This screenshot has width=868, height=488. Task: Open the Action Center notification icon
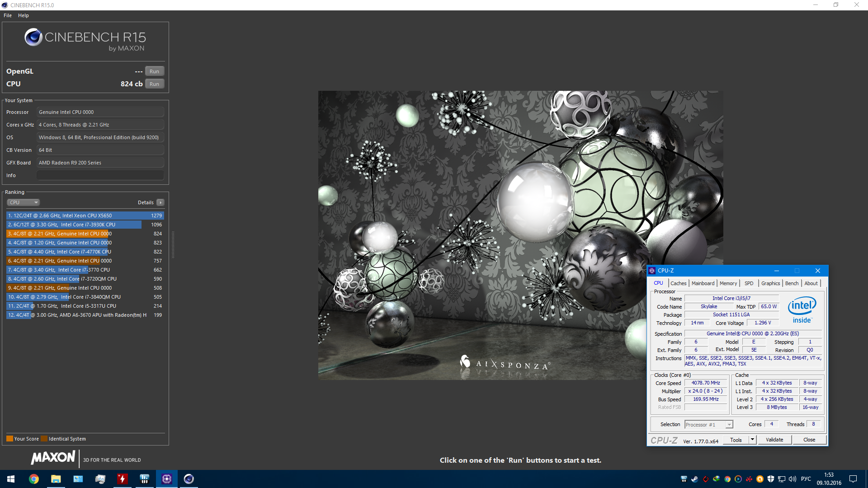coord(853,479)
